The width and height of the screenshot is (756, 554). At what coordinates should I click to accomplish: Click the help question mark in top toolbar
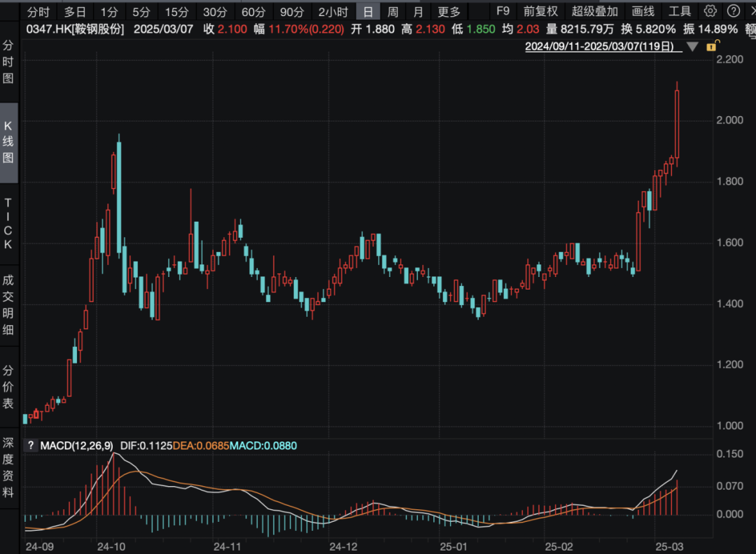732,11
